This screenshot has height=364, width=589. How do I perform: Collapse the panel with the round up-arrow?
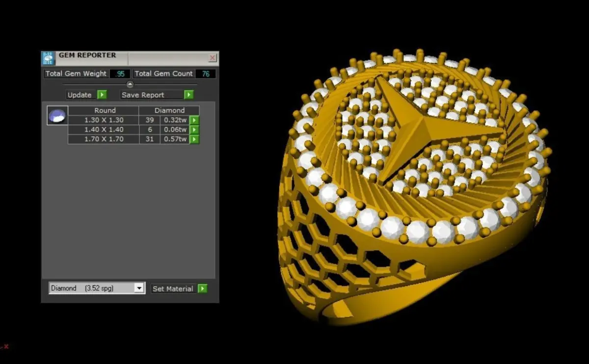tap(130, 84)
